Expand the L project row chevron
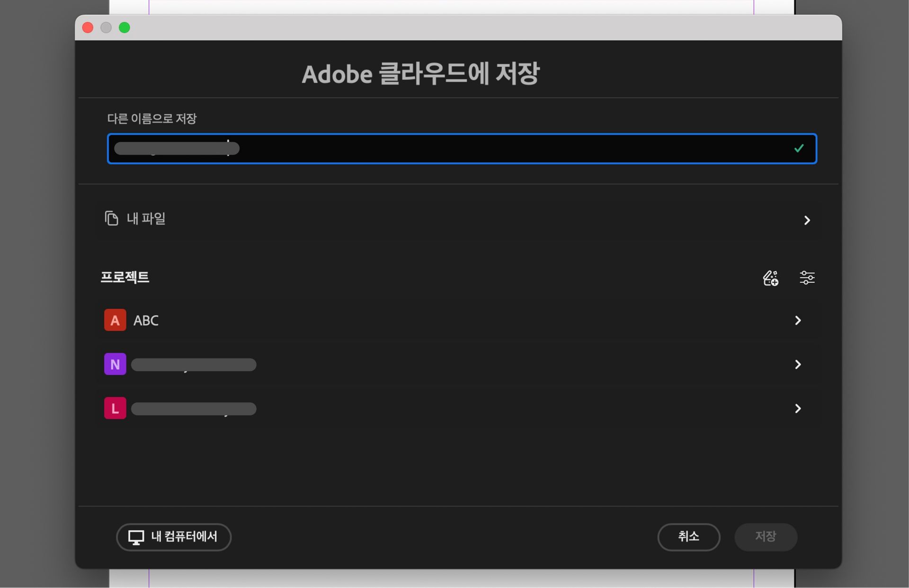Viewport: 909px width, 588px height. click(798, 409)
